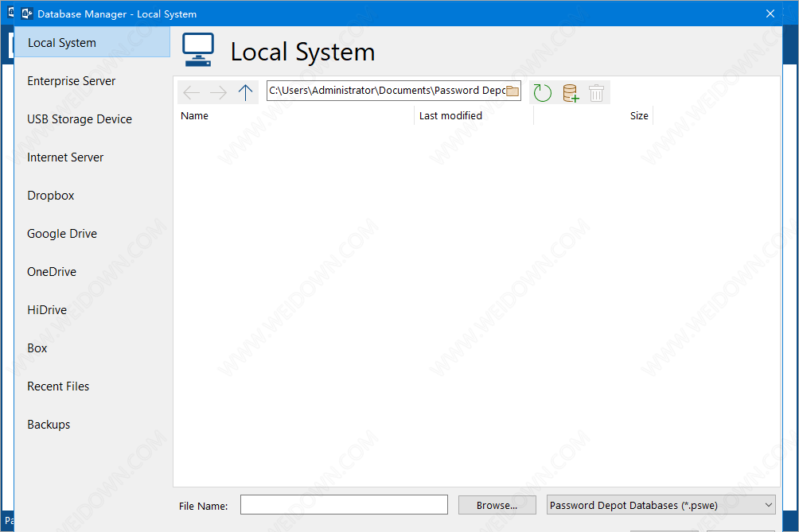Select the Enterprise Server tab

pyautogui.click(x=72, y=81)
